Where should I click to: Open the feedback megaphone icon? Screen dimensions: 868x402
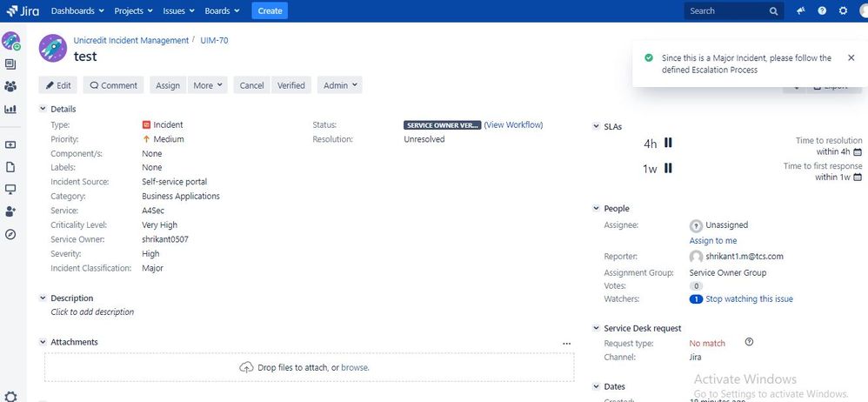800,10
